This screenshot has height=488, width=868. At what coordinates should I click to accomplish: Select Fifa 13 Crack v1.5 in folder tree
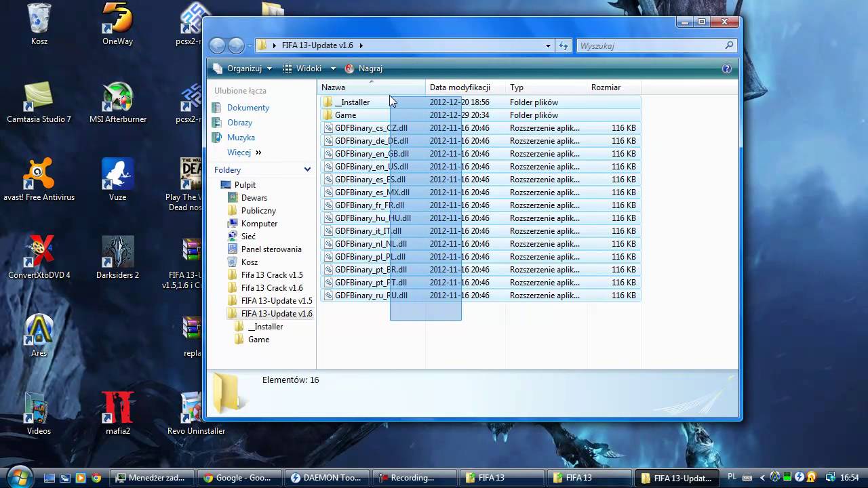click(271, 275)
